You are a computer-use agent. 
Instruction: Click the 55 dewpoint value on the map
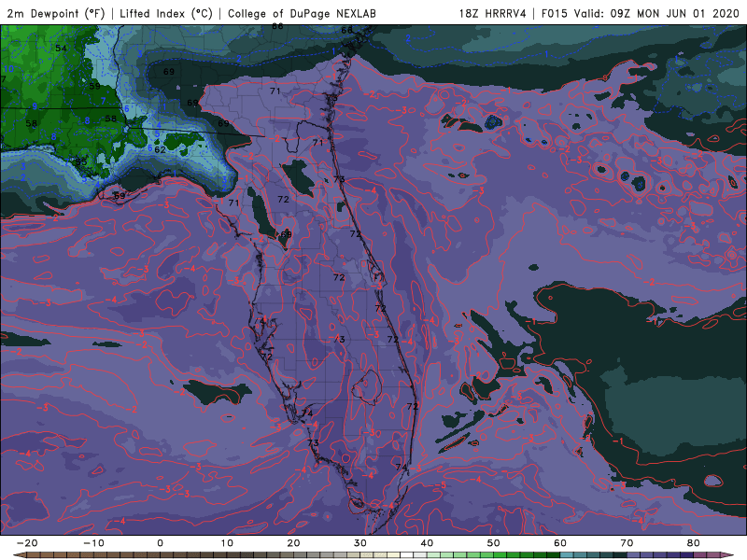(81, 161)
